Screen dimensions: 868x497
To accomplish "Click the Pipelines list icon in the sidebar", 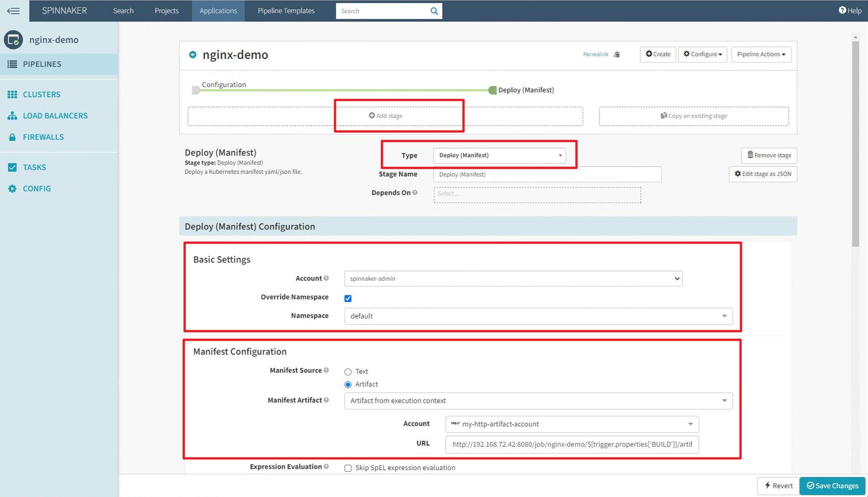I will 12,64.
